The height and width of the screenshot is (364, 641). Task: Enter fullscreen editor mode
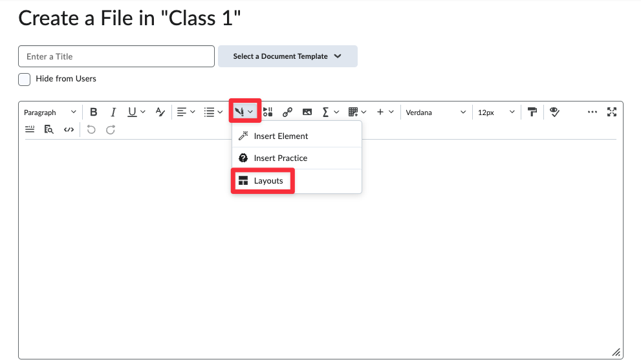(x=612, y=112)
